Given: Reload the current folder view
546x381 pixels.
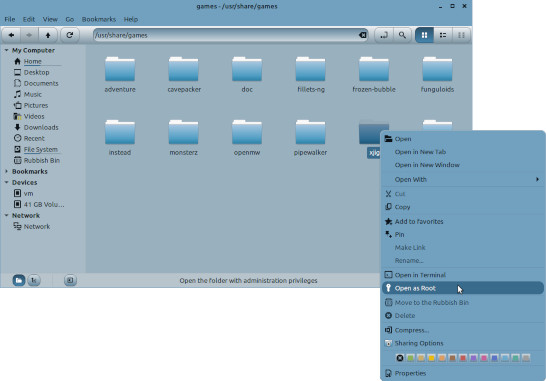Looking at the screenshot, I should tap(70, 35).
